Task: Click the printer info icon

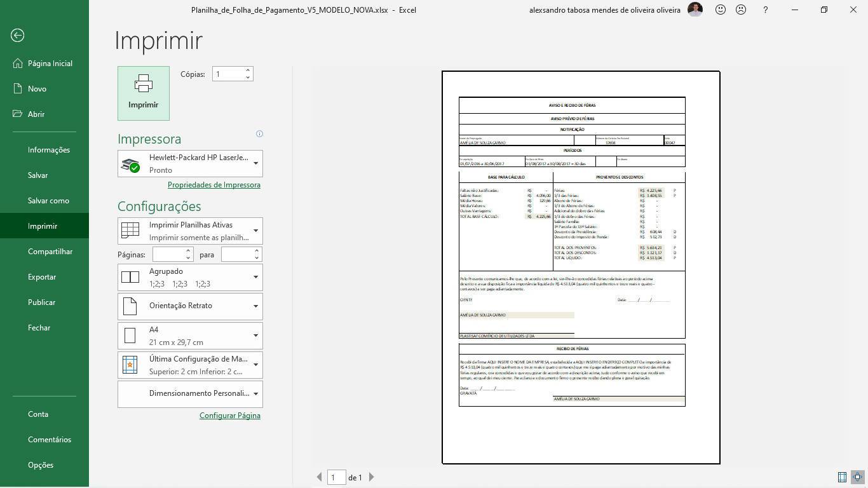Action: [259, 134]
